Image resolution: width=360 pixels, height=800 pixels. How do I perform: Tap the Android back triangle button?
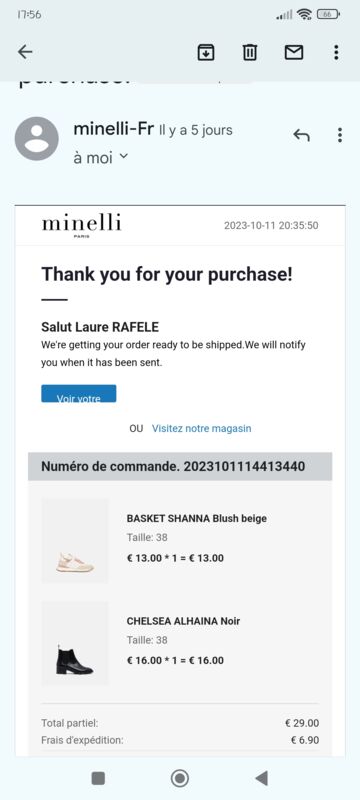tap(261, 778)
